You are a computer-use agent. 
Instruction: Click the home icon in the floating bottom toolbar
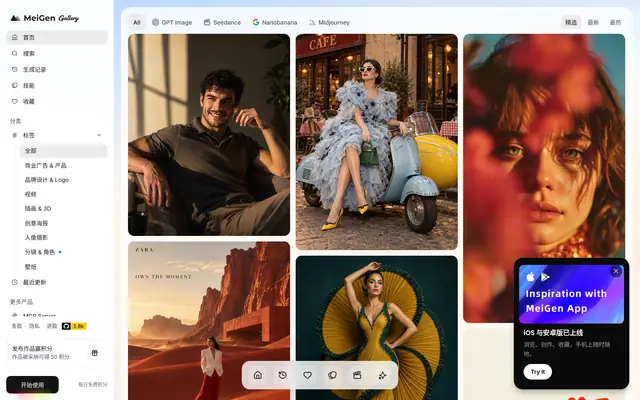tap(258, 375)
